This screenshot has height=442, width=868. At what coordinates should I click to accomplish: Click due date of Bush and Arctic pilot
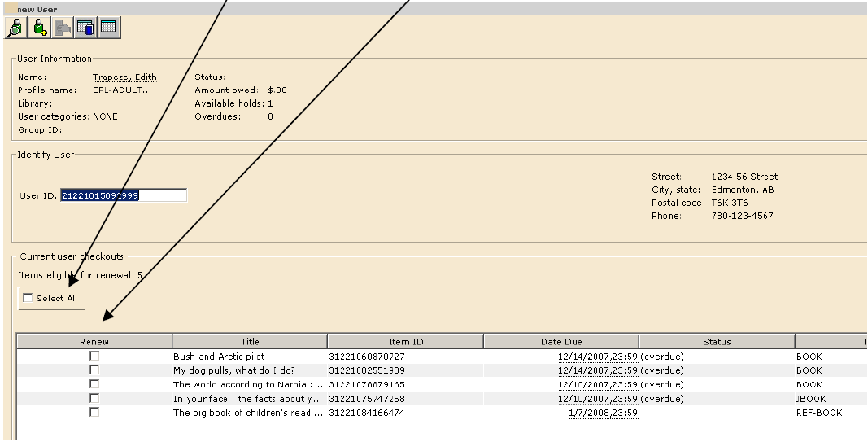[597, 357]
